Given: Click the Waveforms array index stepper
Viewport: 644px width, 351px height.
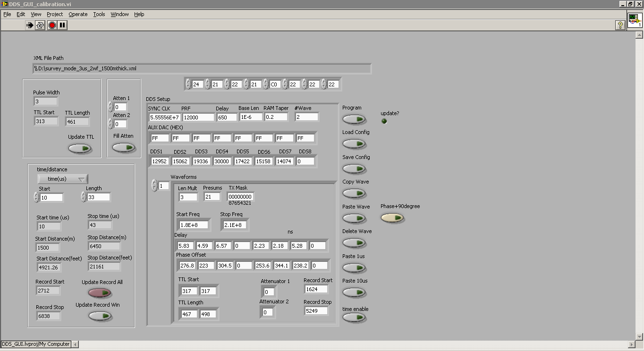Looking at the screenshot, I should click(154, 186).
